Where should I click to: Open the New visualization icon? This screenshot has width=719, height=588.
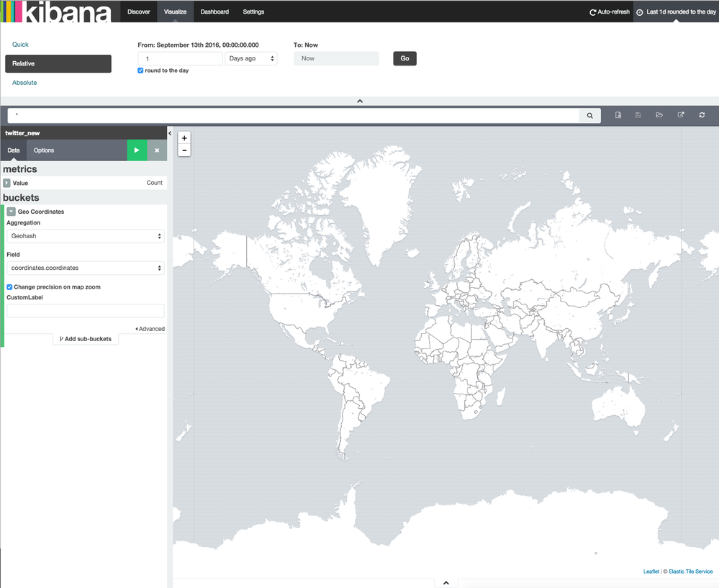click(x=618, y=115)
